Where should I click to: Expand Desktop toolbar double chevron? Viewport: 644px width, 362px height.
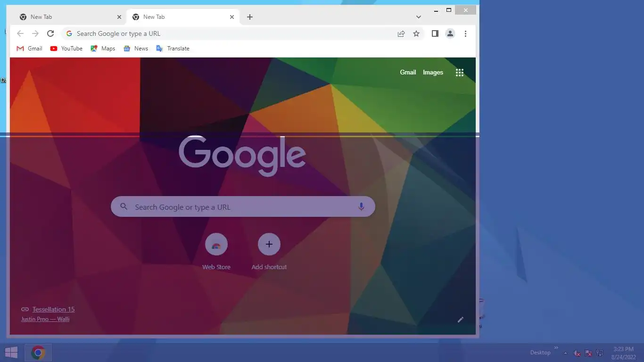coord(556,348)
